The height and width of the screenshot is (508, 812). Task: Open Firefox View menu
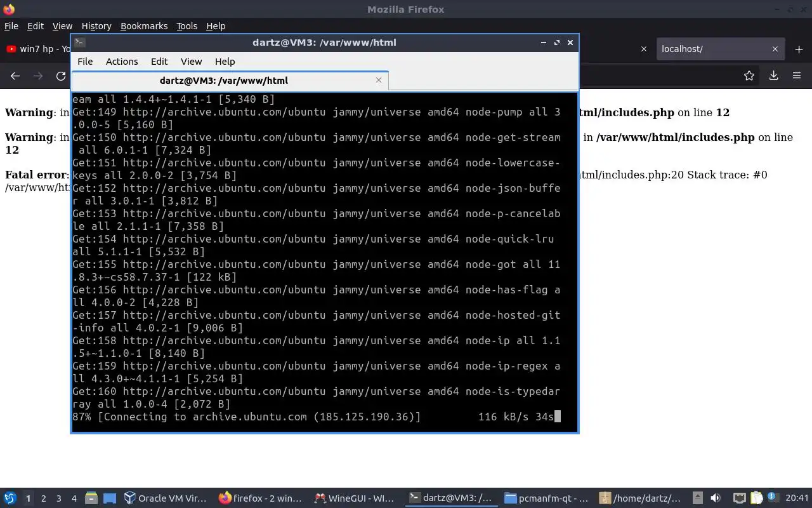(62, 26)
